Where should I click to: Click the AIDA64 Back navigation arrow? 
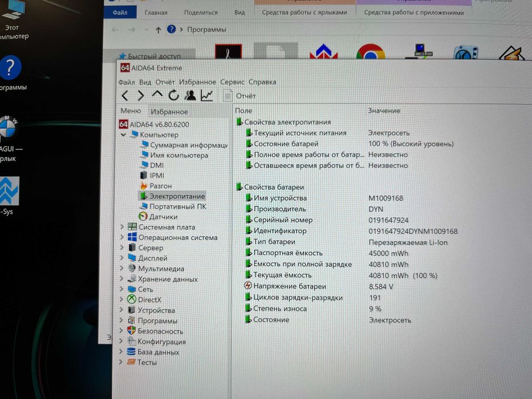[125, 96]
